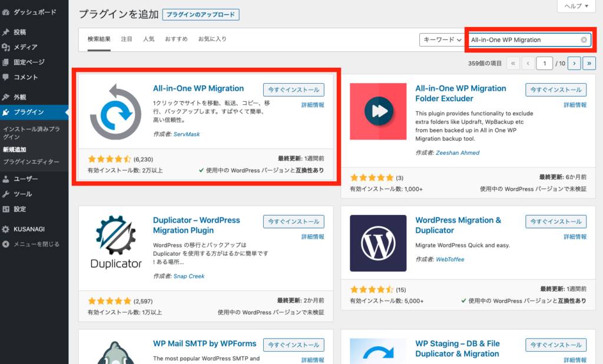The width and height of the screenshot is (603, 364).
Task: Open 詳細情報 for Duplicator plugin
Action: coord(313,237)
